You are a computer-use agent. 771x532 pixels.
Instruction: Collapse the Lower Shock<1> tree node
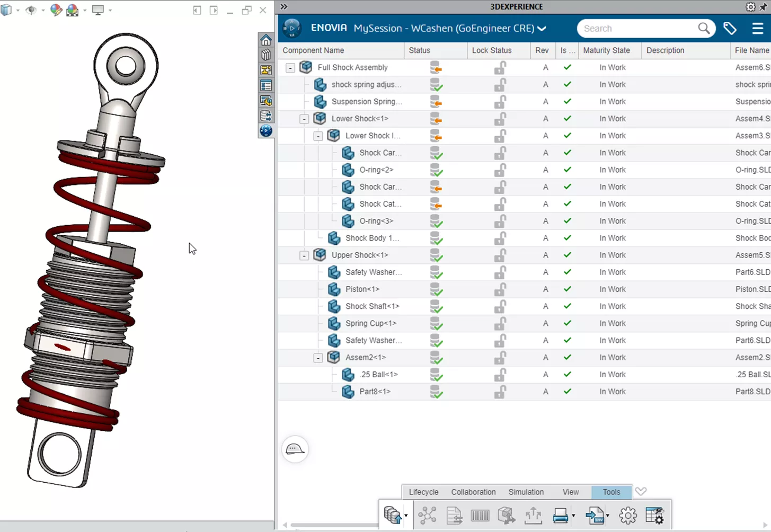[x=304, y=119]
